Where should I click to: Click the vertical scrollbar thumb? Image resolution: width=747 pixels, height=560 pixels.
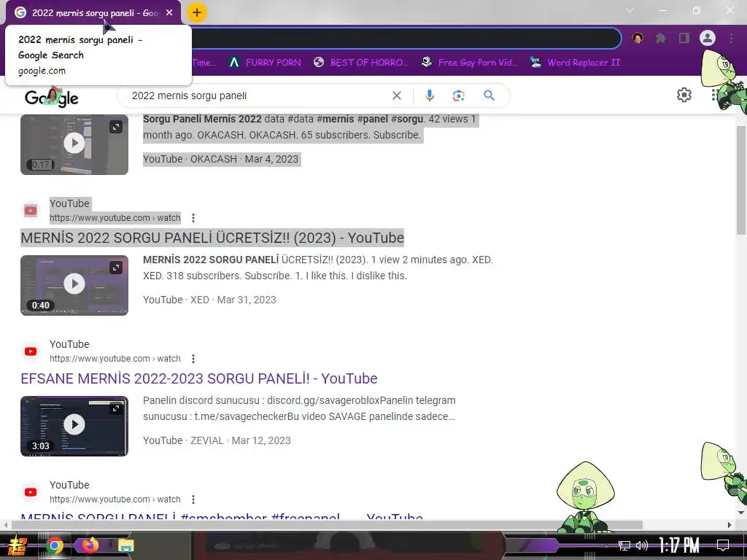(x=741, y=180)
